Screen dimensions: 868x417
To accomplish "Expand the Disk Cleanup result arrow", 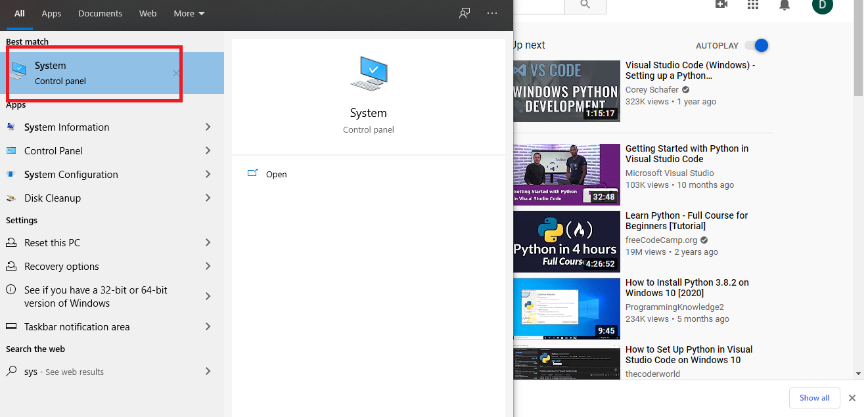I will pyautogui.click(x=208, y=198).
